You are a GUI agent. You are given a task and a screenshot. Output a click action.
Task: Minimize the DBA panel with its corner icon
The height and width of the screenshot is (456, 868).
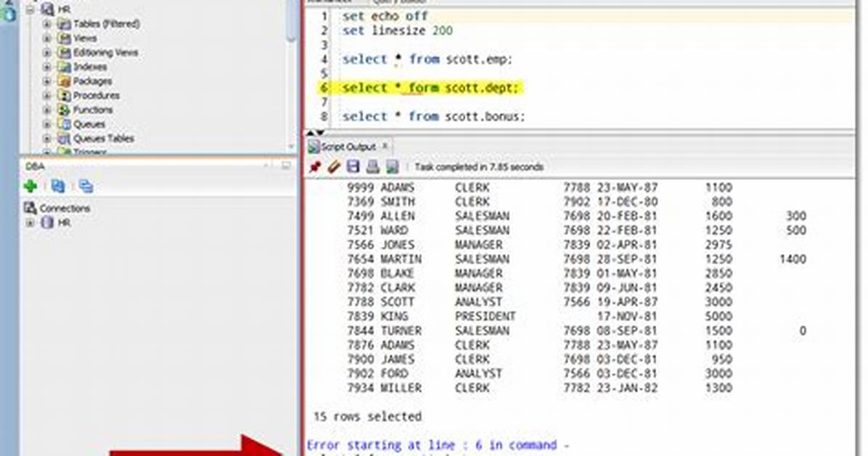click(x=286, y=166)
